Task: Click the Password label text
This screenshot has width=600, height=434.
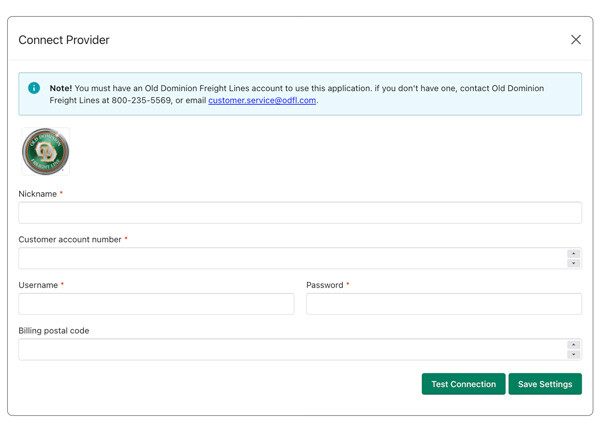Action: [325, 285]
